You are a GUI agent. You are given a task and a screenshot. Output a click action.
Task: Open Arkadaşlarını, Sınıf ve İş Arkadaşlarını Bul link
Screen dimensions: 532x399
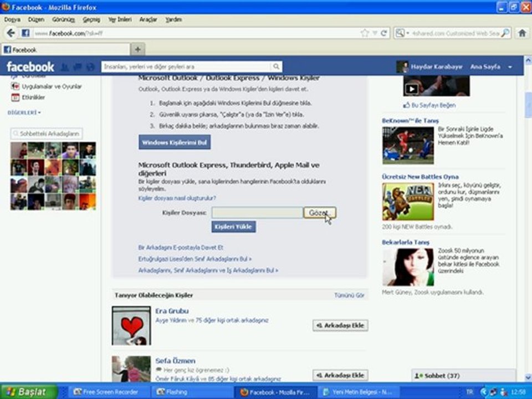[208, 270]
